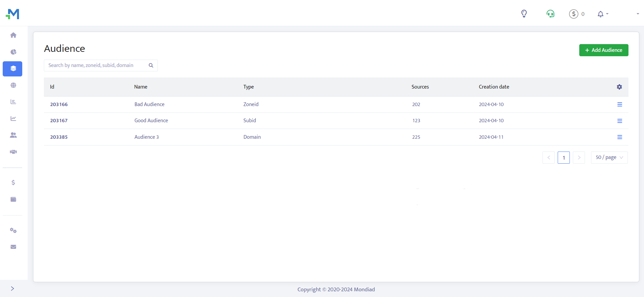The width and height of the screenshot is (644, 297).
Task: Click the green headset support icon
Action: point(550,14)
